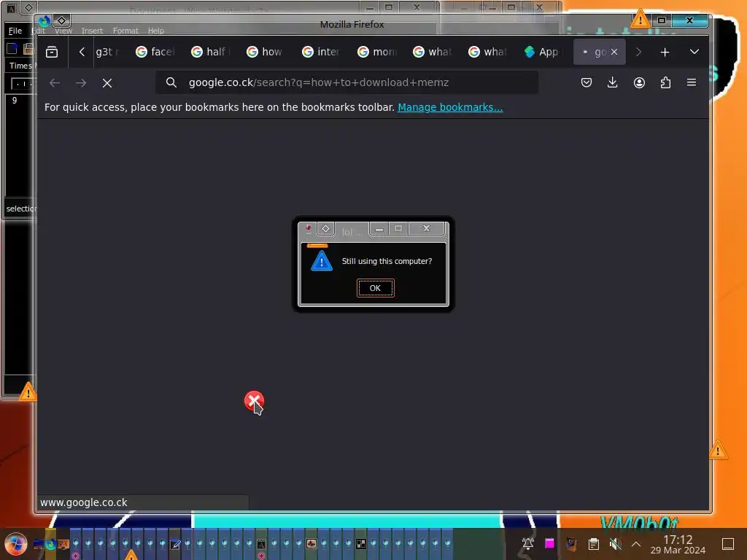Open the notepad pencil taskbar item
This screenshot has width=747, height=560.
[x=175, y=544]
